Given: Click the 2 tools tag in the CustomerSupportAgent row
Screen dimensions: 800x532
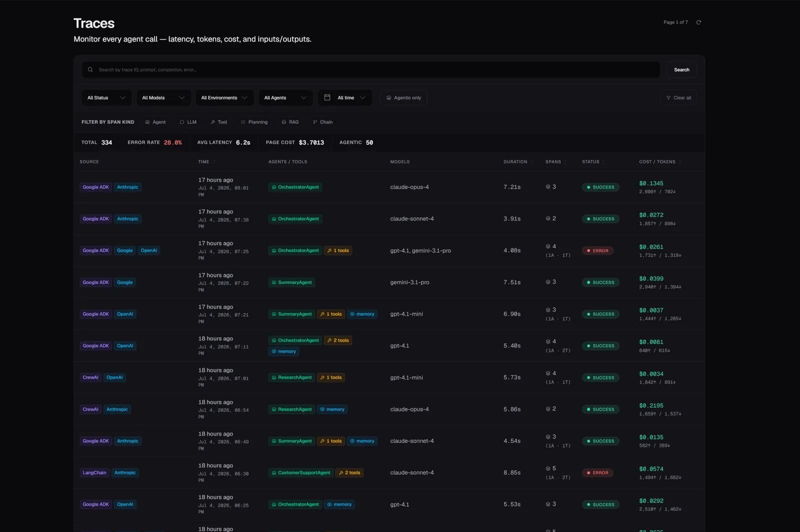Looking at the screenshot, I should (x=349, y=473).
